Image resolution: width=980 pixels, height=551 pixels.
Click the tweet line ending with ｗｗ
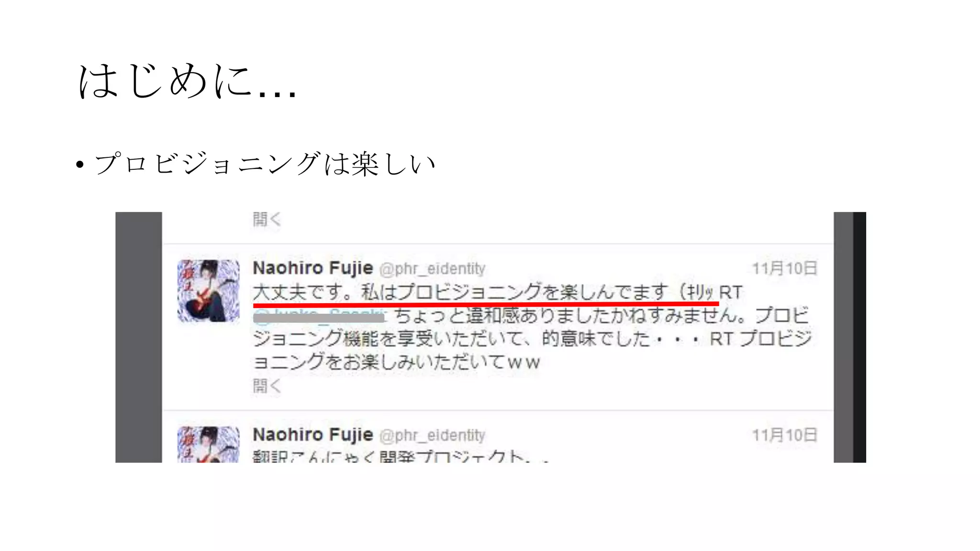coord(396,362)
